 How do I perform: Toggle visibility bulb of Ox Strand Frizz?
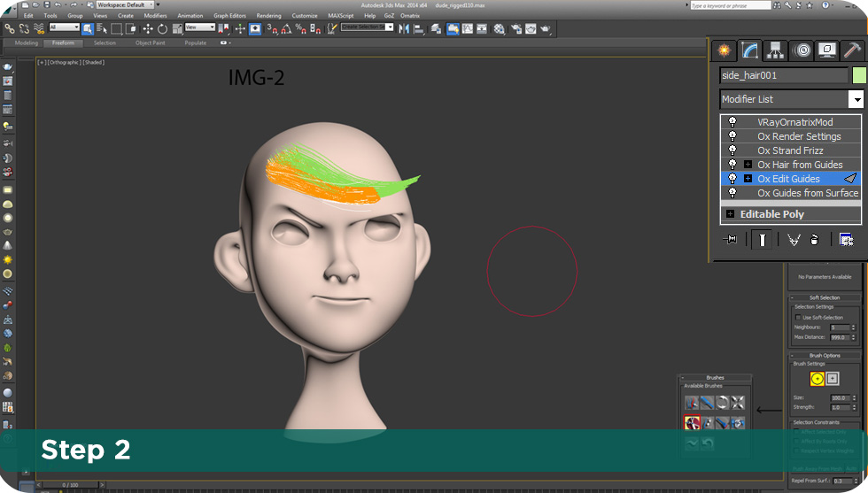732,150
